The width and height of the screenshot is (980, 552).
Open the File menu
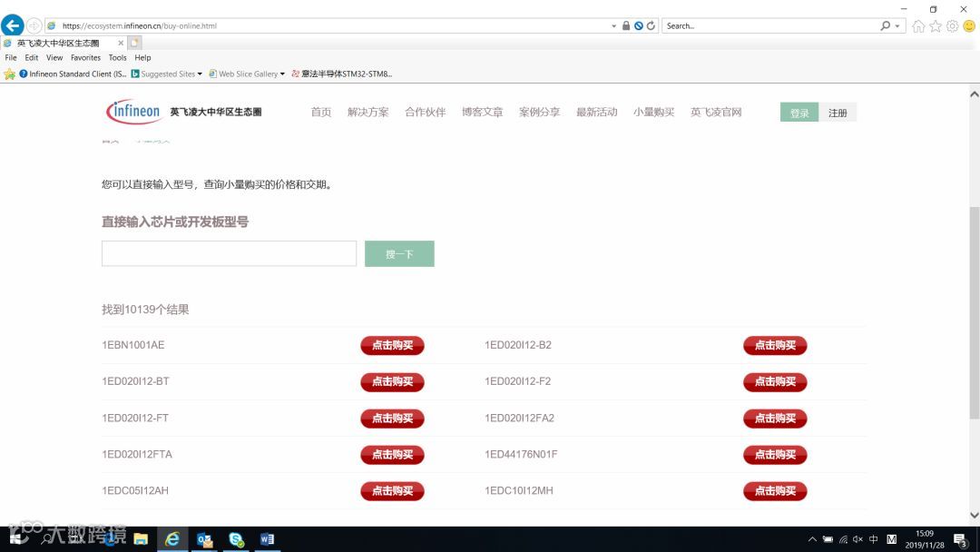pos(11,57)
